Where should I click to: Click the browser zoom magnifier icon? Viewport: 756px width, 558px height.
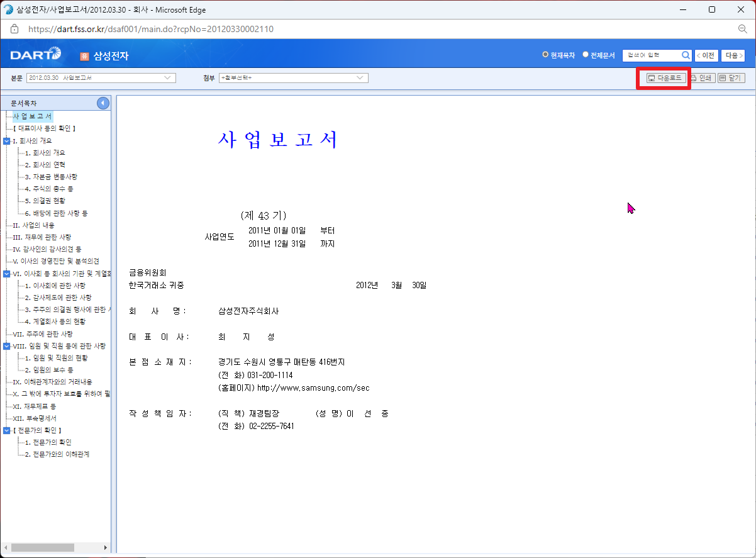pos(743,29)
